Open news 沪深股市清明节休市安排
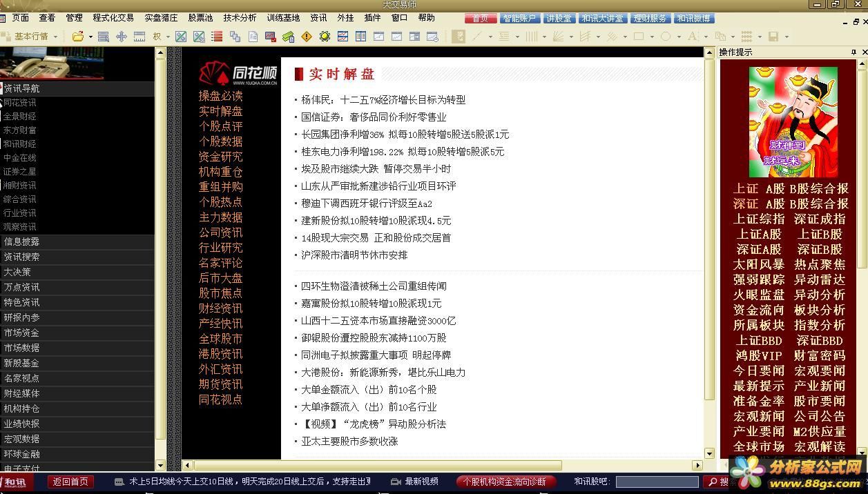Viewport: 868px width, 494px height. (354, 255)
